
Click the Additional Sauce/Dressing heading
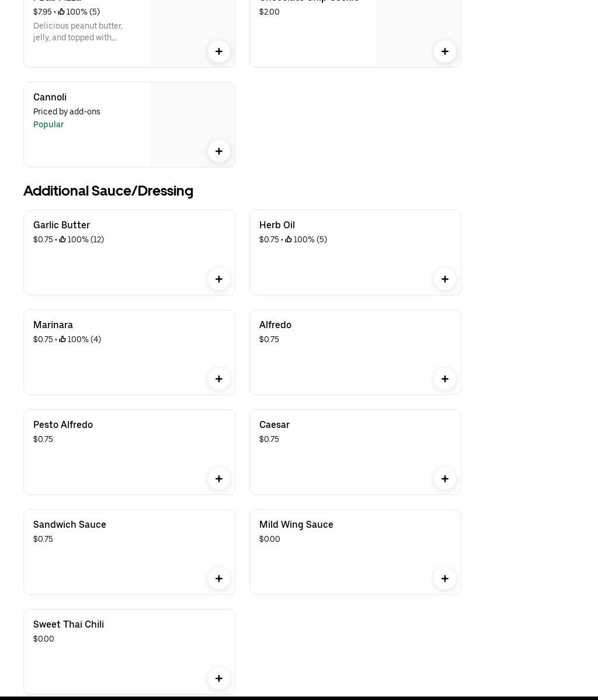tap(108, 191)
